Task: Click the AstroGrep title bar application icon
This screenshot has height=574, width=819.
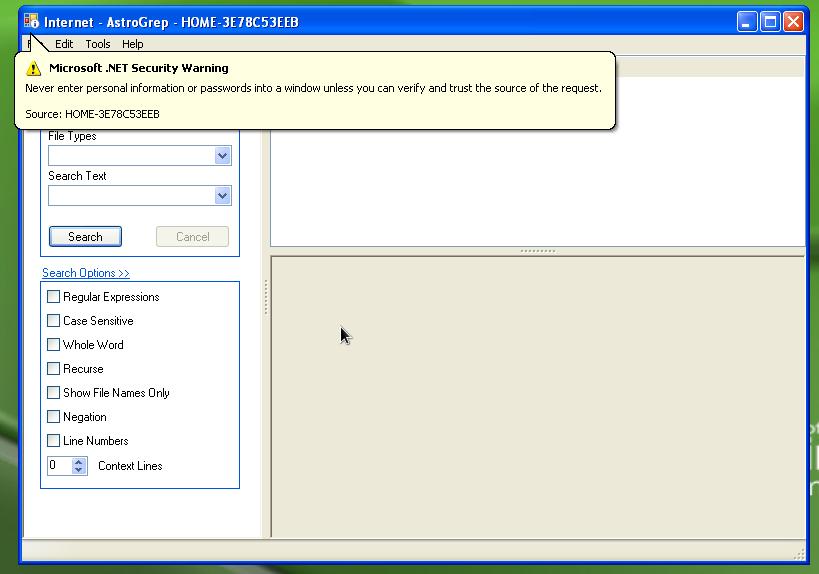Action: tap(31, 21)
